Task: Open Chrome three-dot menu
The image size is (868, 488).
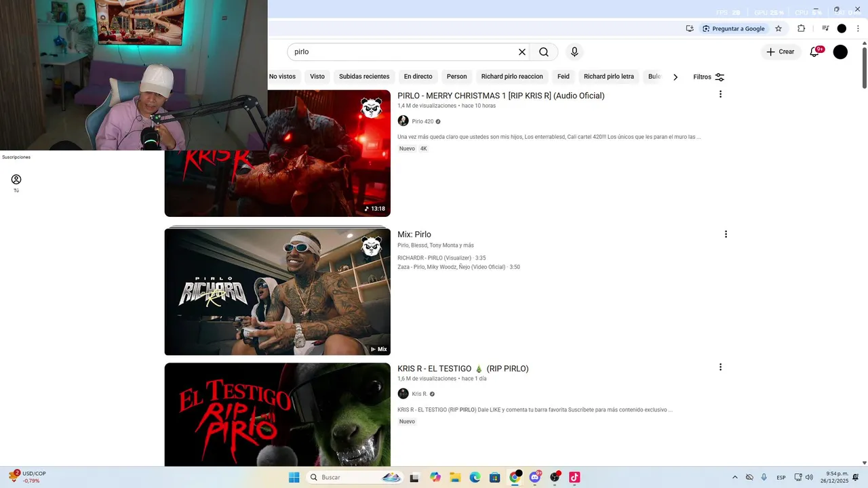Action: pos(858,28)
